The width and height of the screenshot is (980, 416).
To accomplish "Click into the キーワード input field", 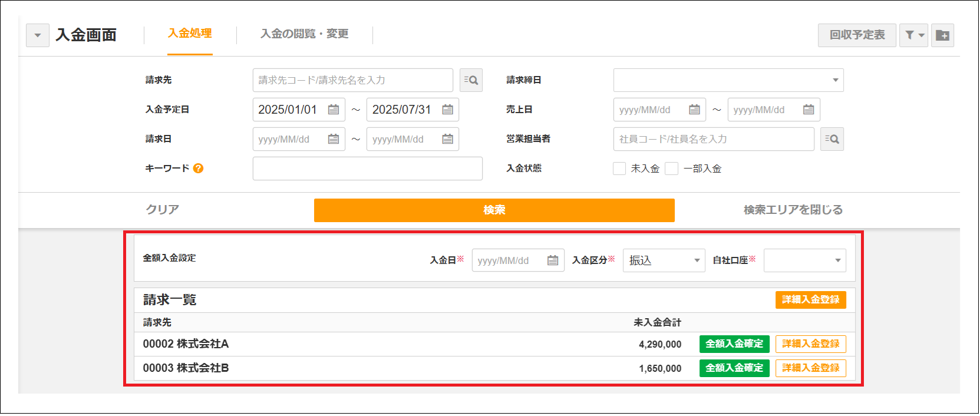I will (367, 169).
